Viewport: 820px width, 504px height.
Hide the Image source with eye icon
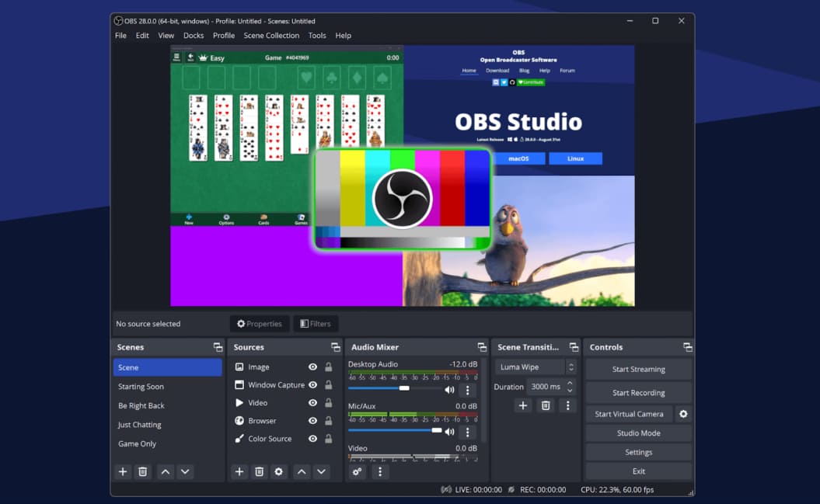(x=312, y=367)
